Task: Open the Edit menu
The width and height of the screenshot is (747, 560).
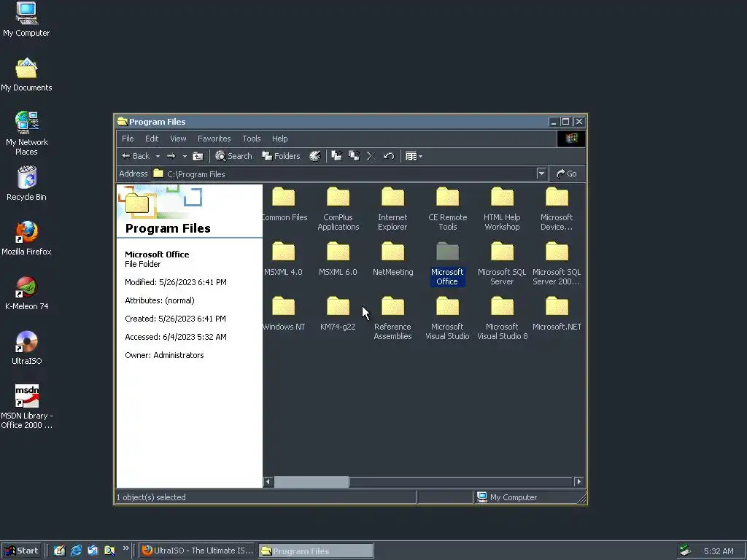Action: (152, 139)
